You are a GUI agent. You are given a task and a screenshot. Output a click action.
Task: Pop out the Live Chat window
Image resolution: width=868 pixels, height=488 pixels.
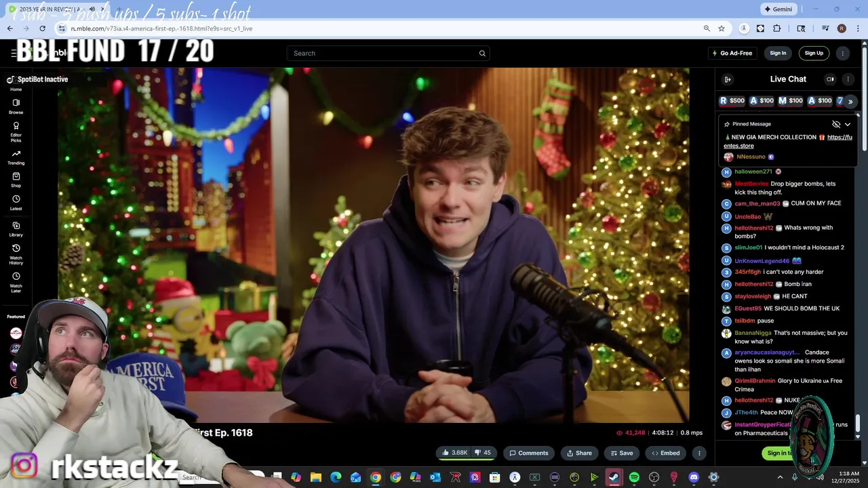click(830, 79)
